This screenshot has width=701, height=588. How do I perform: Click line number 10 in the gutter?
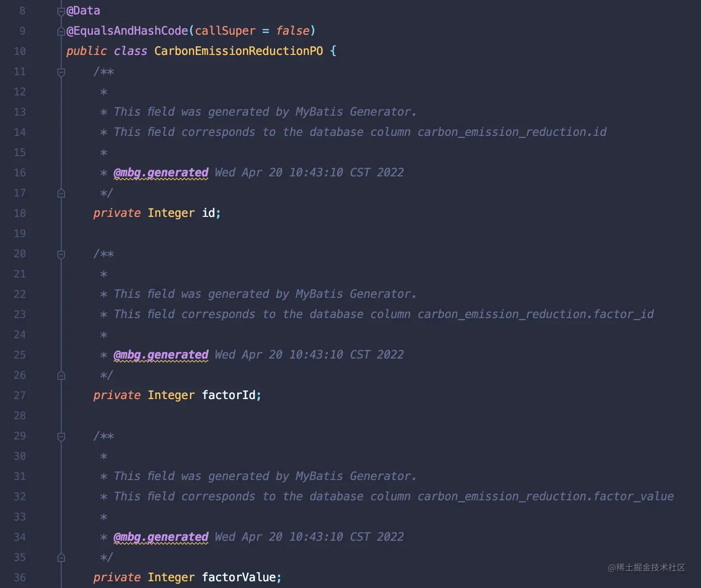pyautogui.click(x=20, y=51)
